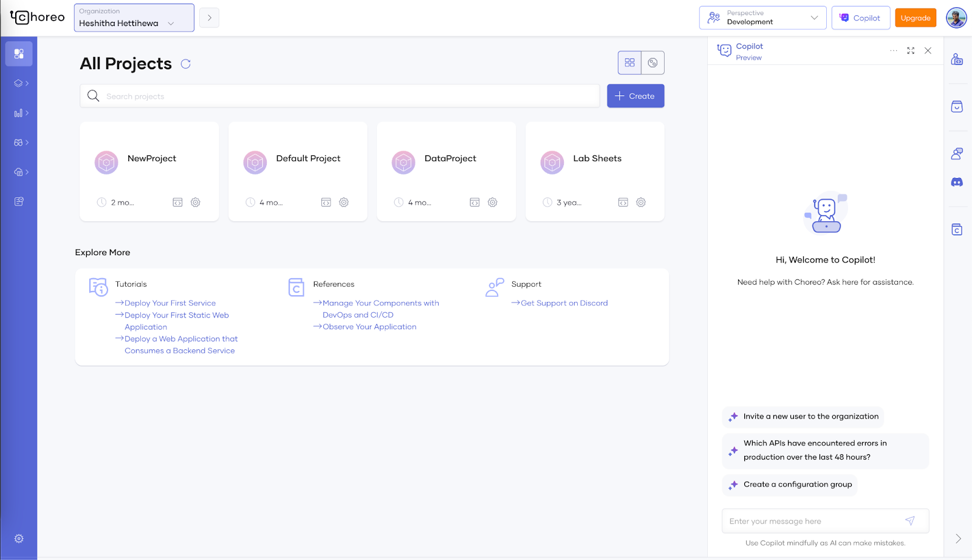972x560 pixels.
Task: Open settings for the NewProject card
Action: pyautogui.click(x=195, y=202)
